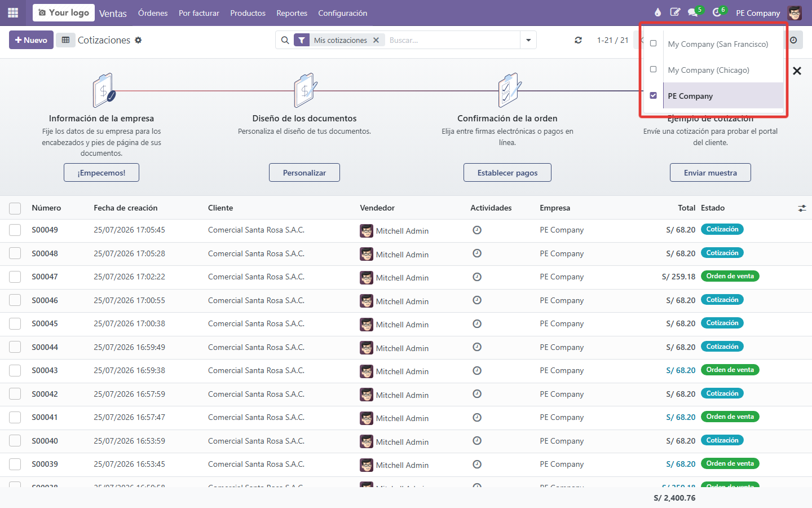
Task: Click the Establecer pagos button
Action: coord(507,173)
